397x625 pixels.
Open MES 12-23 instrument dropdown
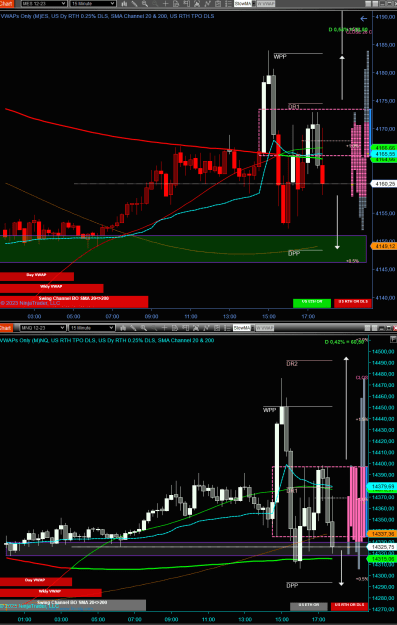tap(43, 4)
